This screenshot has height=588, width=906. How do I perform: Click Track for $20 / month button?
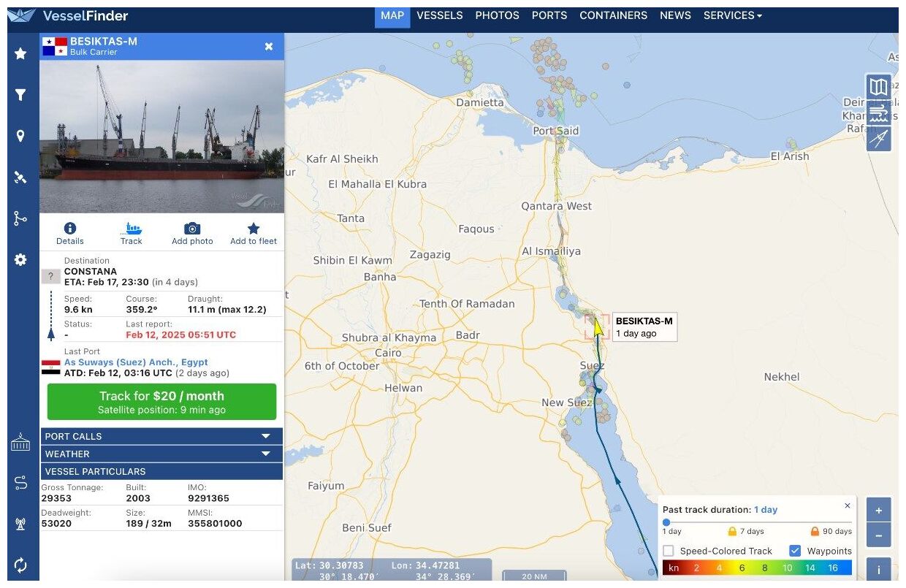[x=162, y=402]
